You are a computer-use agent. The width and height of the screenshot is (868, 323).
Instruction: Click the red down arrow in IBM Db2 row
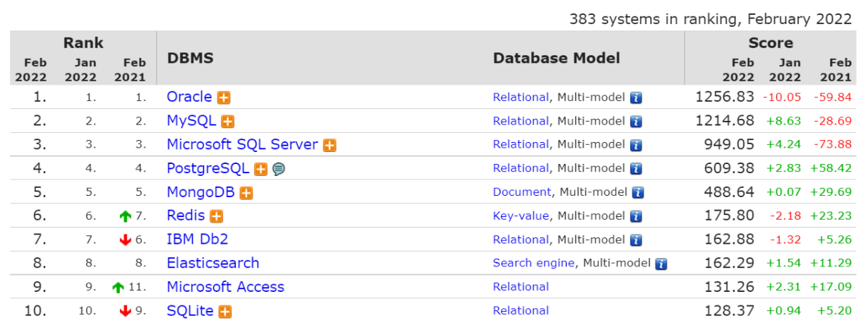[126, 240]
